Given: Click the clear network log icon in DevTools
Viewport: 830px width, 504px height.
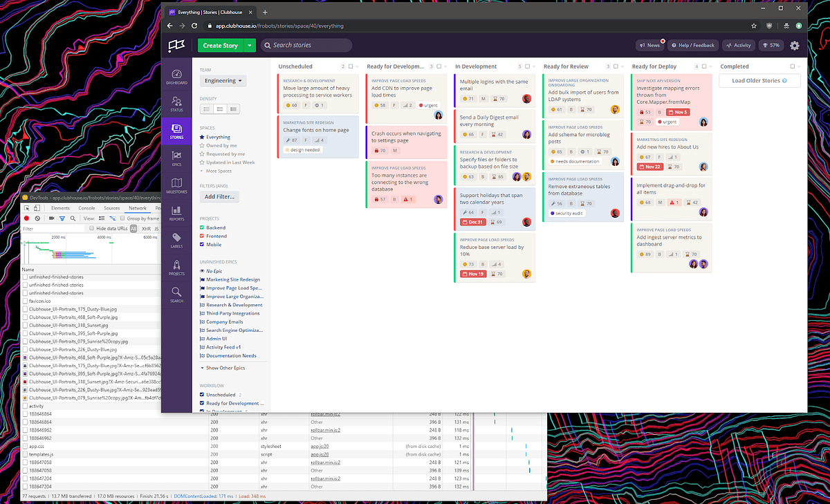Looking at the screenshot, I should click(x=37, y=218).
